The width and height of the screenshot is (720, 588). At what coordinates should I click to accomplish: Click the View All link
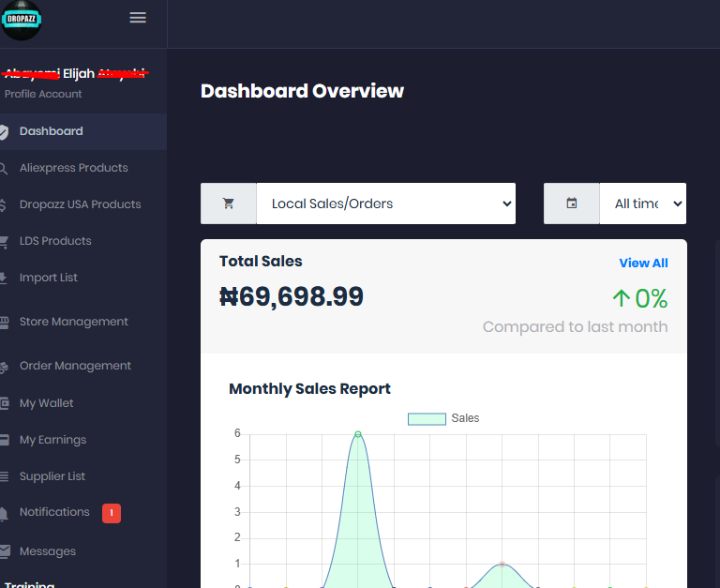(x=643, y=263)
